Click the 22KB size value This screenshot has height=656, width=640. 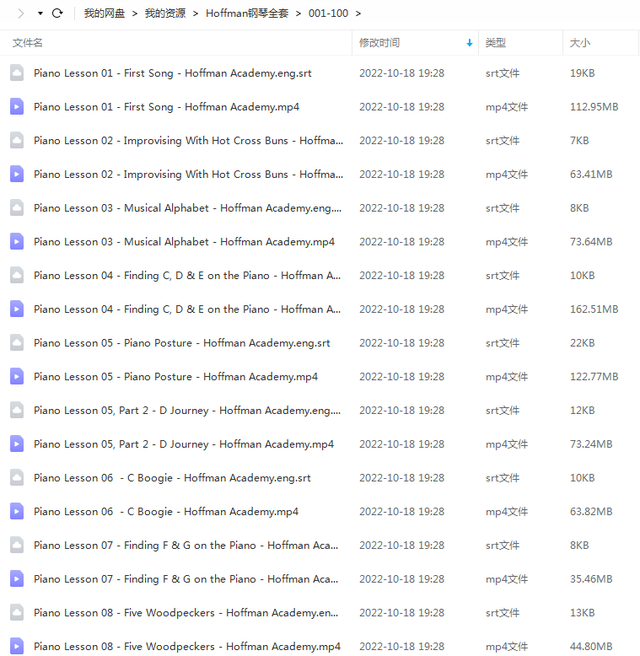(x=582, y=343)
